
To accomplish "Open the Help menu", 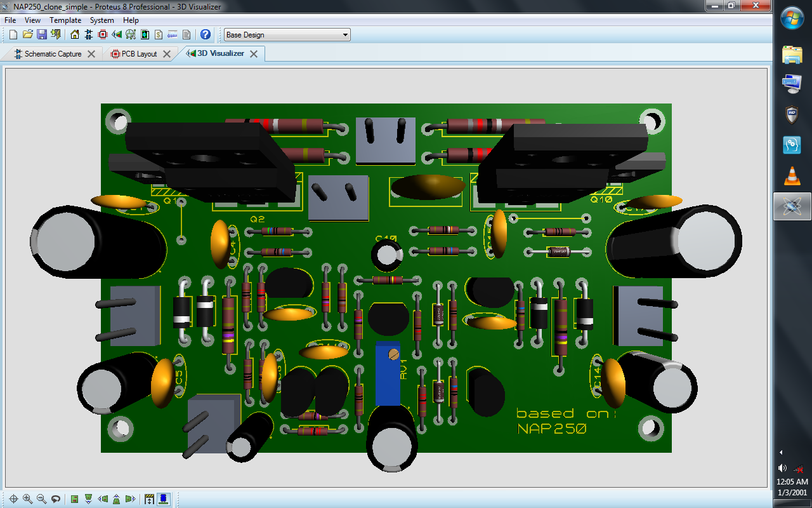I will pyautogui.click(x=131, y=20).
